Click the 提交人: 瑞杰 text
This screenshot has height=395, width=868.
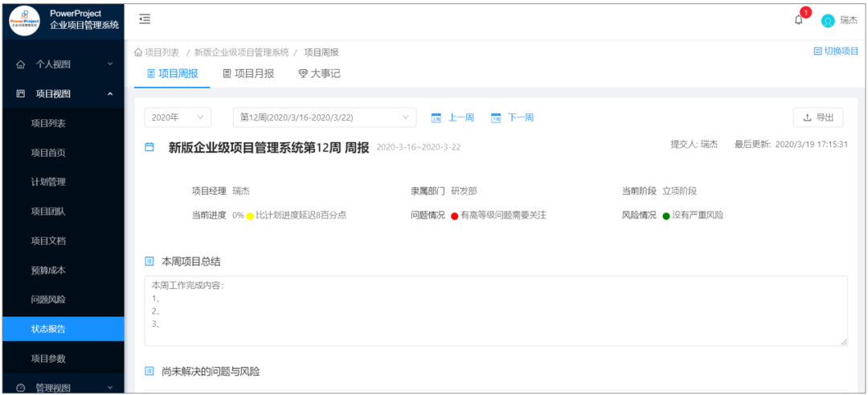tap(694, 145)
